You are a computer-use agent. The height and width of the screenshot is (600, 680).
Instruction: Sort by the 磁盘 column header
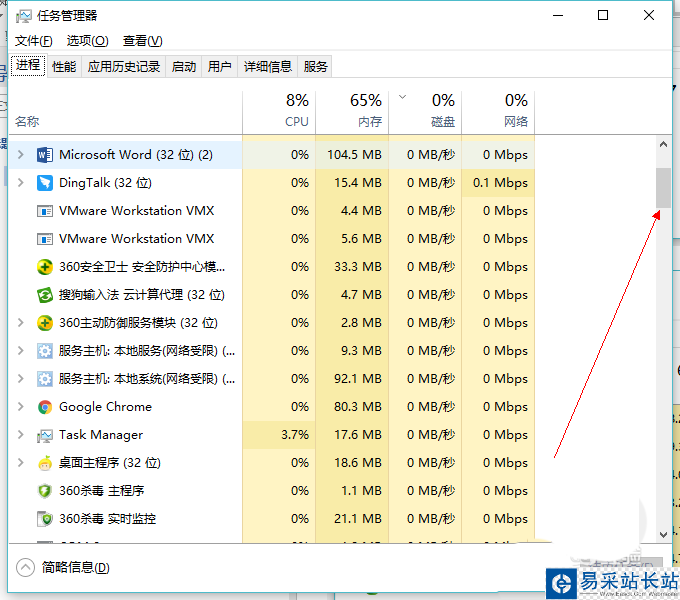point(425,112)
